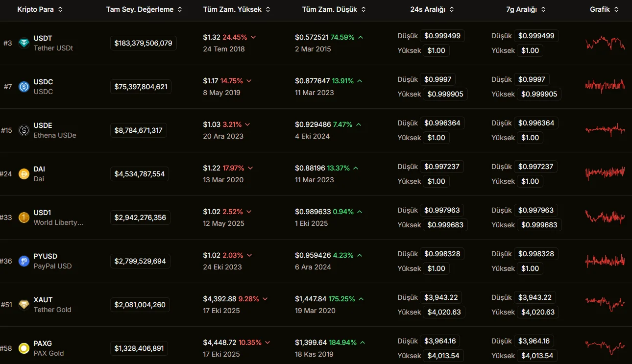Click the Dai coin logo
This screenshot has width=632, height=364.
click(x=24, y=174)
